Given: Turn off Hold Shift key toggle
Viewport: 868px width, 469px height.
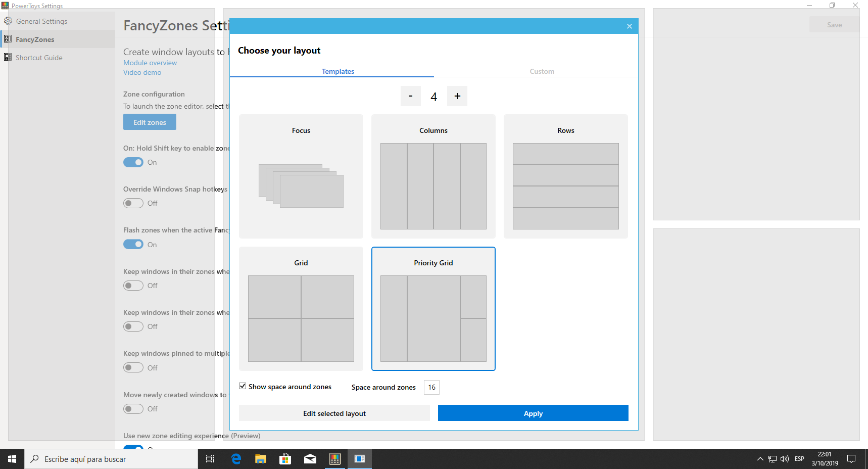Looking at the screenshot, I should point(133,162).
